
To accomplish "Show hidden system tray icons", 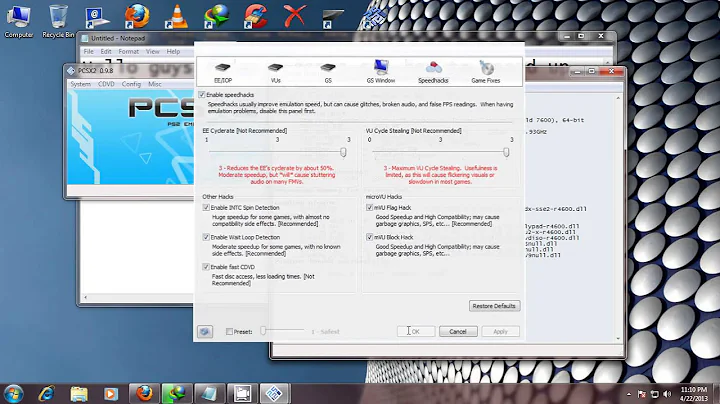I will tap(629, 394).
